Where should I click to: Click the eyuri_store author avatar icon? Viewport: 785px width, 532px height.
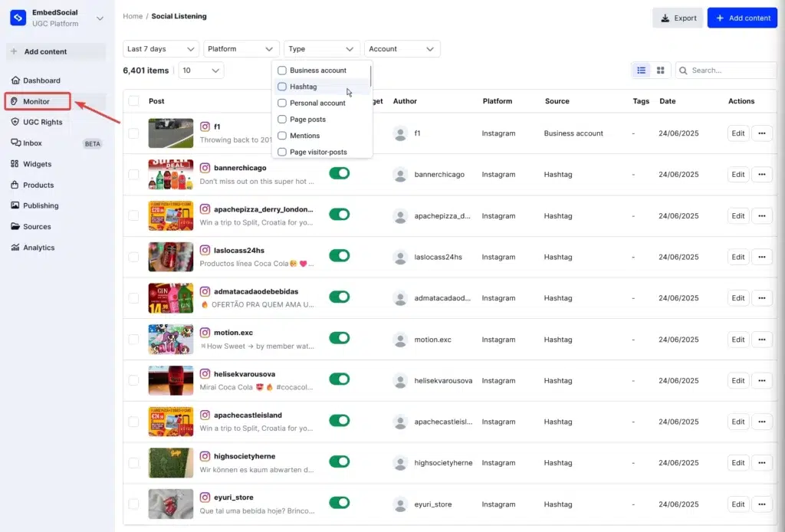400,504
